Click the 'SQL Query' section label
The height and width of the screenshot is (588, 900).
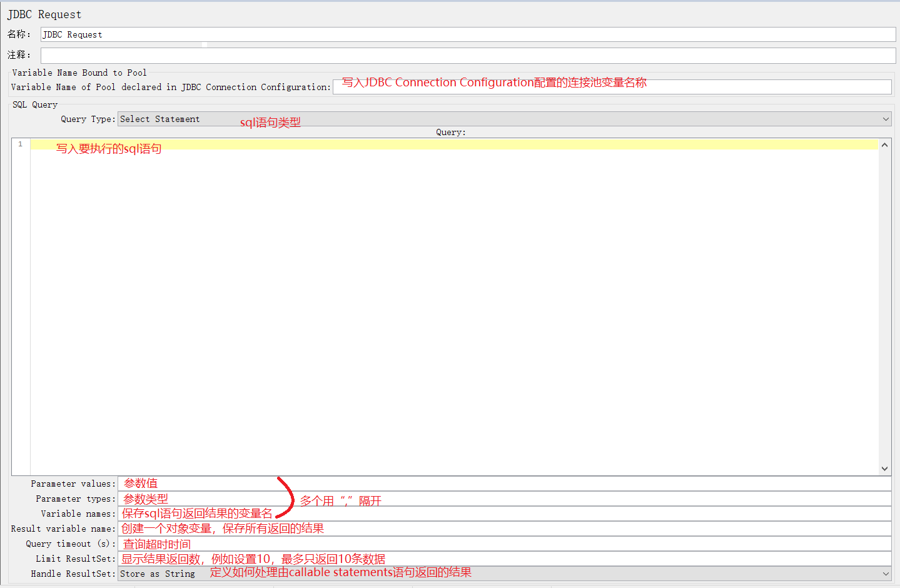(x=35, y=104)
